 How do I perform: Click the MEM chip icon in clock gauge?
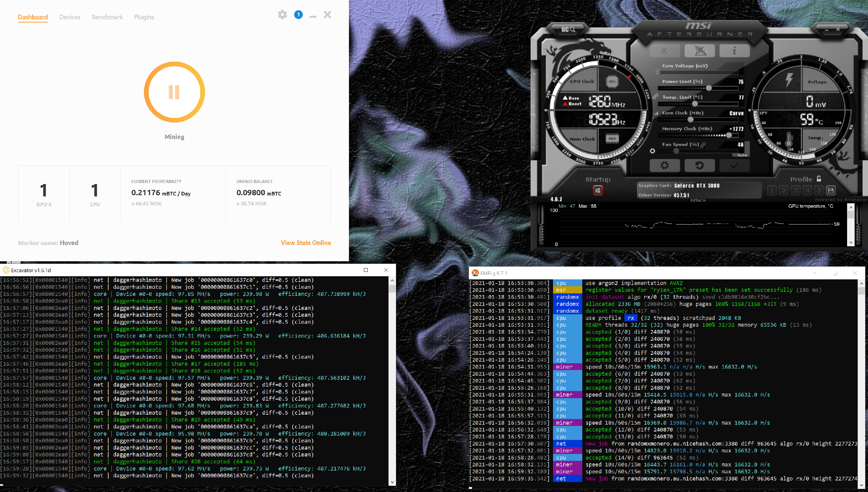click(612, 138)
